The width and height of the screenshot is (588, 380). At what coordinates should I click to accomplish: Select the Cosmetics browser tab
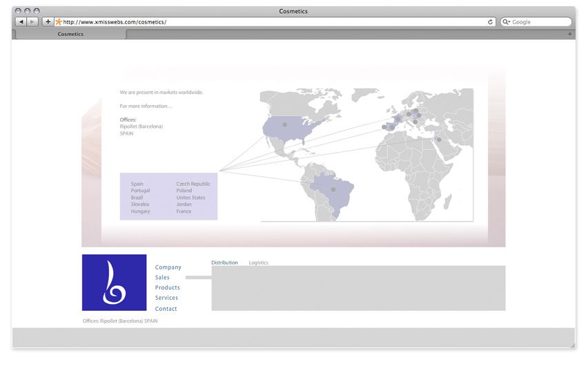70,34
